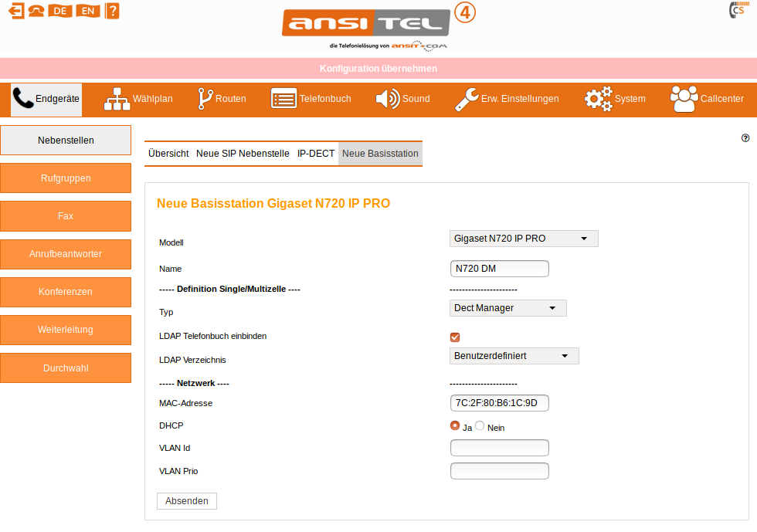Open System settings with the gears icon
The width and height of the screenshot is (757, 532).
[x=614, y=99]
